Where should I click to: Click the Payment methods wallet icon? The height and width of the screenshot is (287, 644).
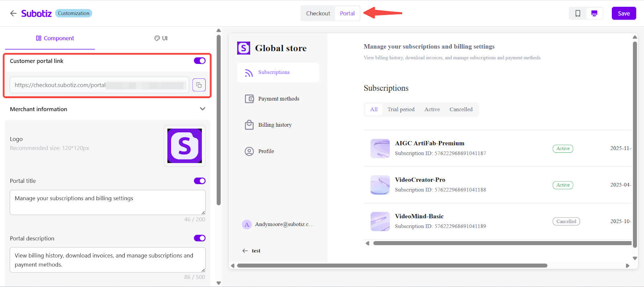(x=249, y=99)
